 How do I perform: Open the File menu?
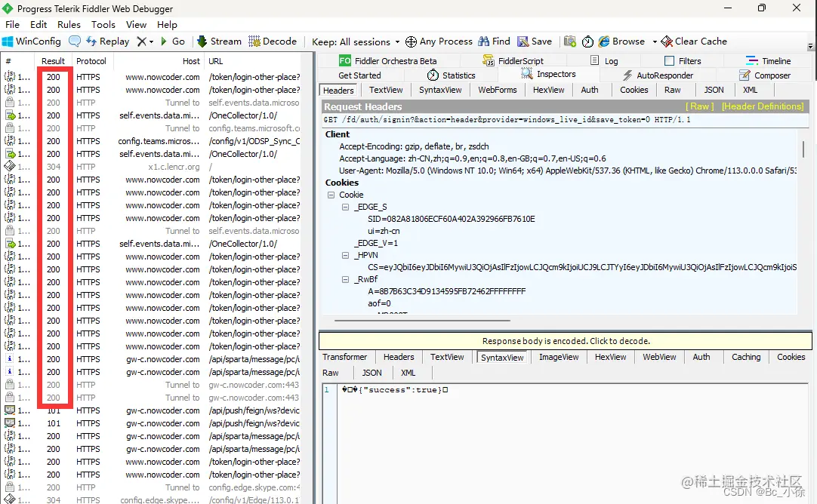[12, 24]
